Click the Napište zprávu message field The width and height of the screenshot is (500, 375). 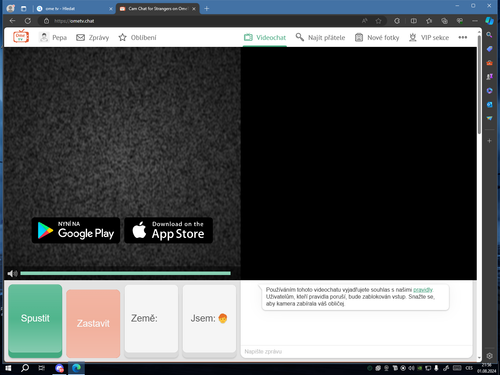(x=356, y=352)
